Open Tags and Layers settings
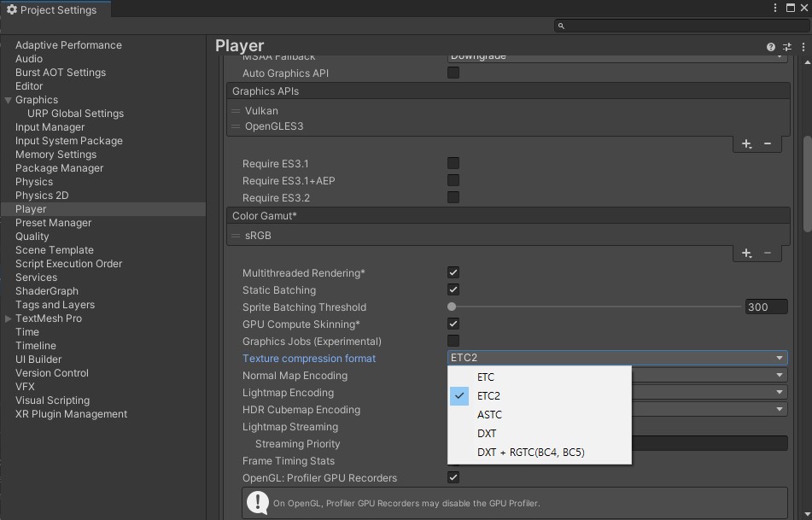The width and height of the screenshot is (812, 520). (55, 305)
